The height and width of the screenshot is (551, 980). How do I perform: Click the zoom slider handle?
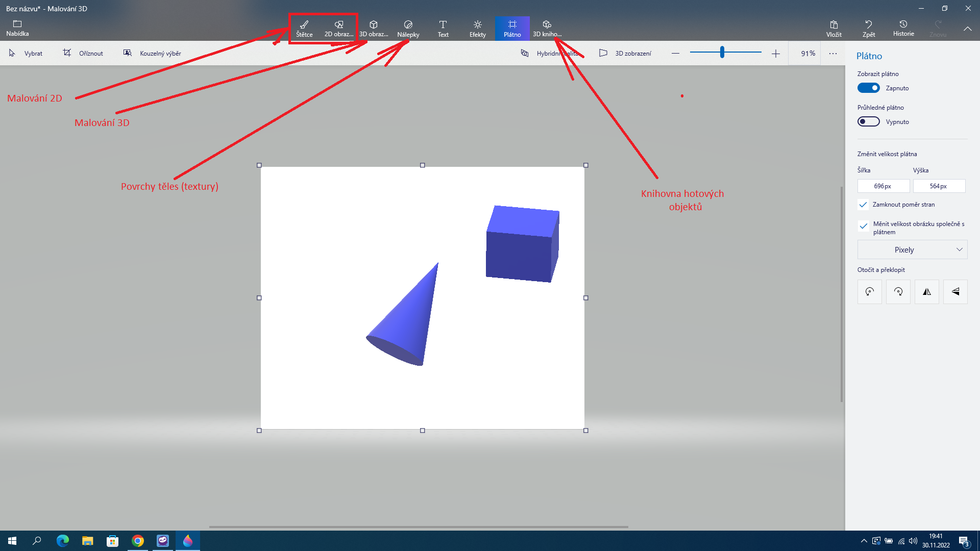pyautogui.click(x=722, y=52)
